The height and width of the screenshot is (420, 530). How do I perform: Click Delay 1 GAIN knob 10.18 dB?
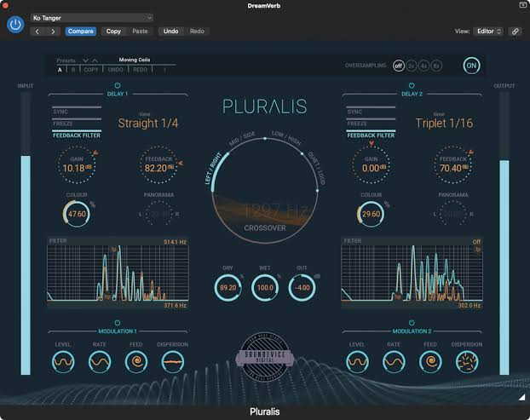(77, 165)
